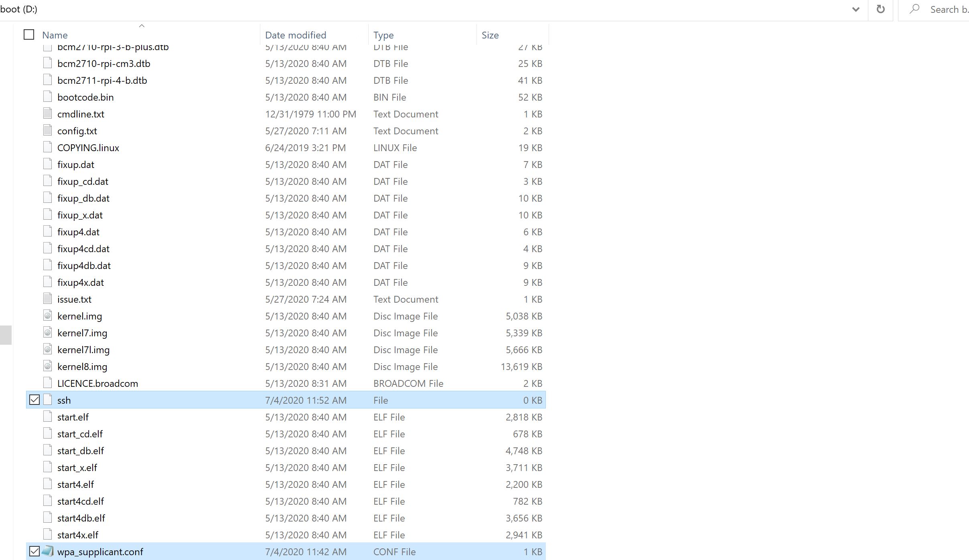Screen dimensions: 969x560
Task: Click the text document icon of issue.txt
Action: pos(47,299)
